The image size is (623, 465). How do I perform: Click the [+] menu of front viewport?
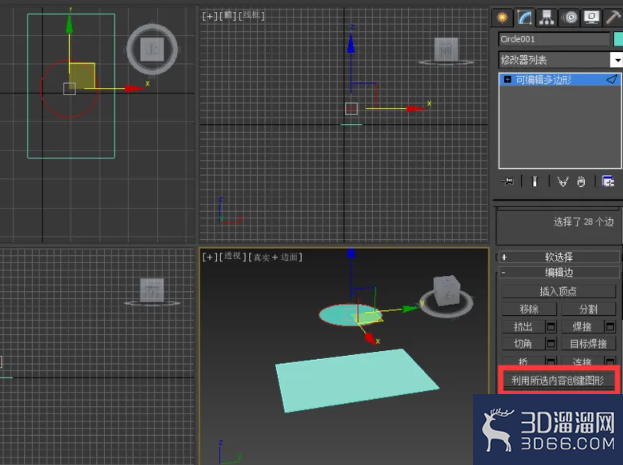pyautogui.click(x=209, y=16)
